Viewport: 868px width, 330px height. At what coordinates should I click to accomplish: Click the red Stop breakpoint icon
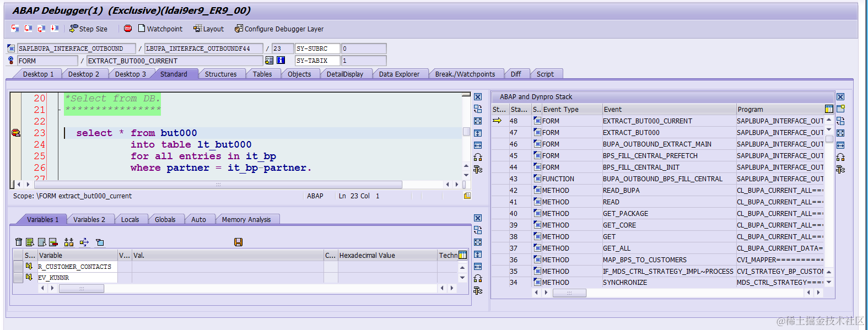pyautogui.click(x=128, y=28)
